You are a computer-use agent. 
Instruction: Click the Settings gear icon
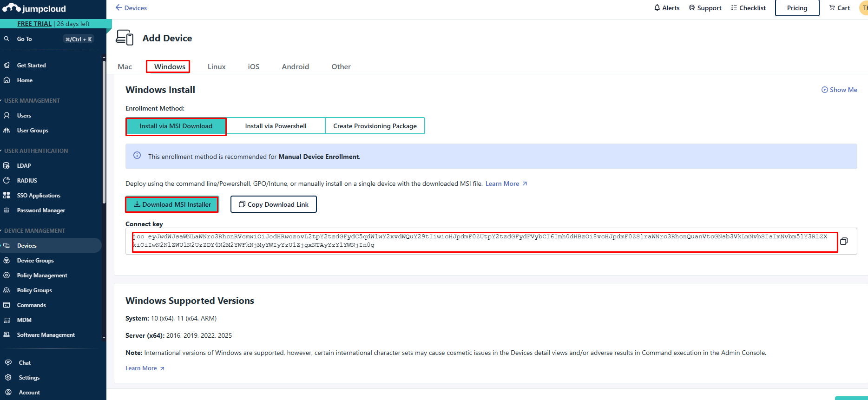pos(8,378)
